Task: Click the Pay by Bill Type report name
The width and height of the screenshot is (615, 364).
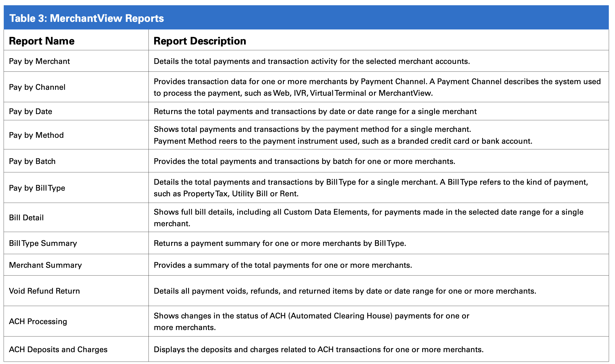Action: coord(37,188)
